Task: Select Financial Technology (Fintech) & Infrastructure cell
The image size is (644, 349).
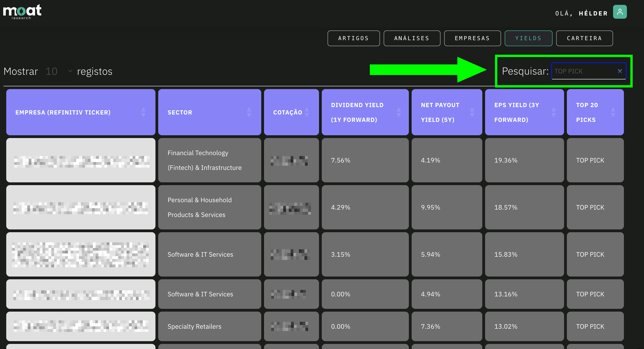Action: [210, 160]
